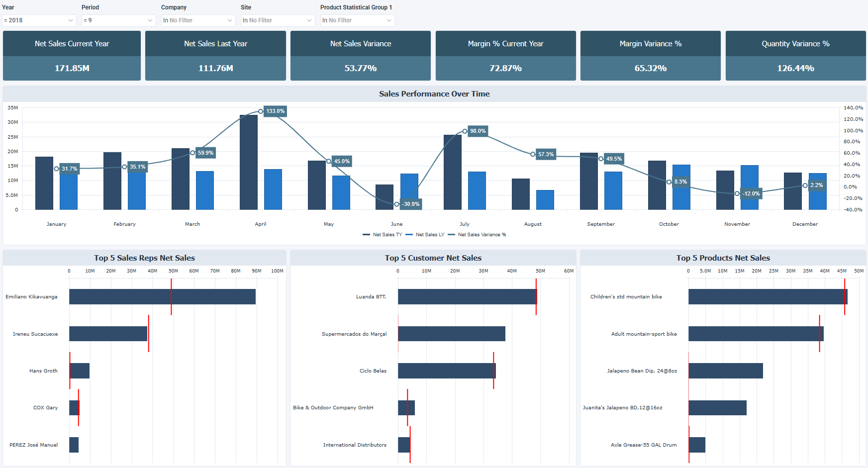Select Children's std mountain bike bar
Screen dimensions: 868x468
click(768, 297)
